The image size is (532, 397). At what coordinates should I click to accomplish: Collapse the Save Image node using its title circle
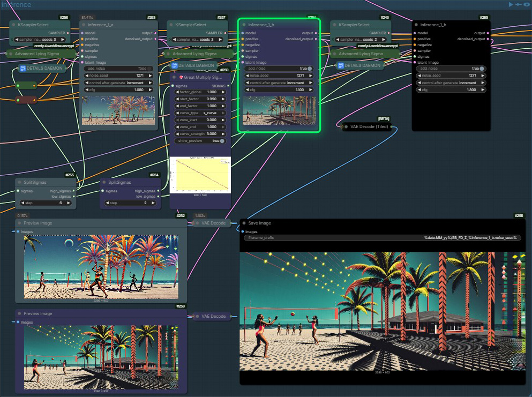(x=245, y=223)
